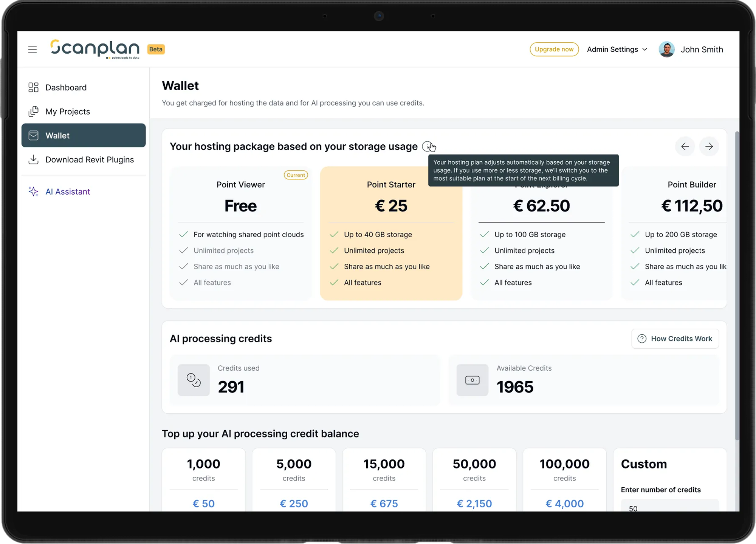Click the Download Revit Plugins download icon
The height and width of the screenshot is (544, 756).
[33, 159]
